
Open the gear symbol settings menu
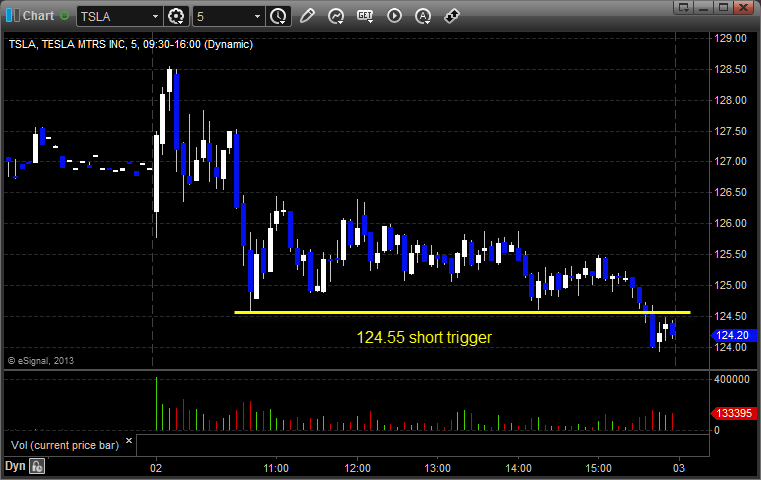coord(176,16)
